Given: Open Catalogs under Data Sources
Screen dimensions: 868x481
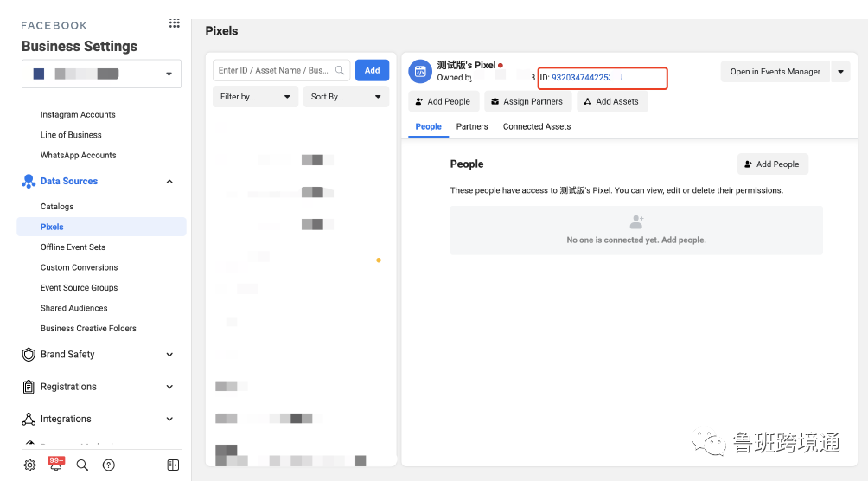Looking at the screenshot, I should [x=57, y=206].
